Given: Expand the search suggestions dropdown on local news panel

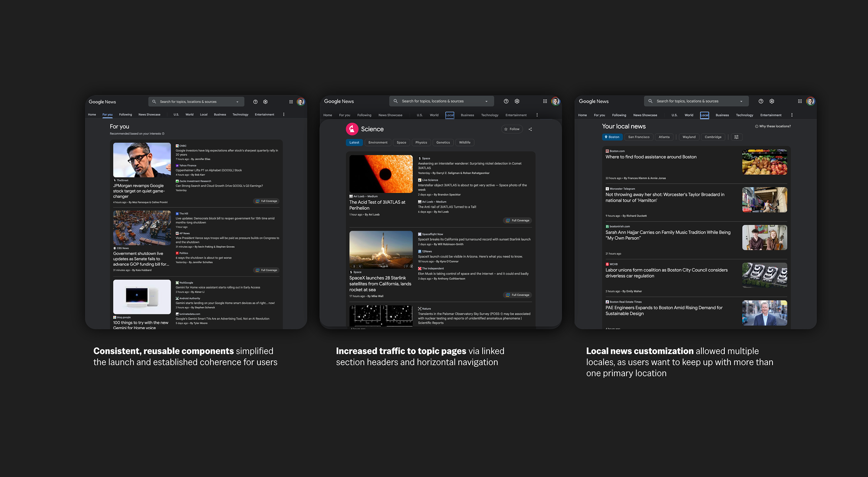Looking at the screenshot, I should coord(741,101).
